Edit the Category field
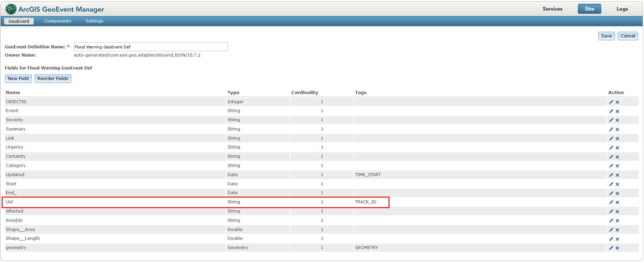 [x=611, y=166]
